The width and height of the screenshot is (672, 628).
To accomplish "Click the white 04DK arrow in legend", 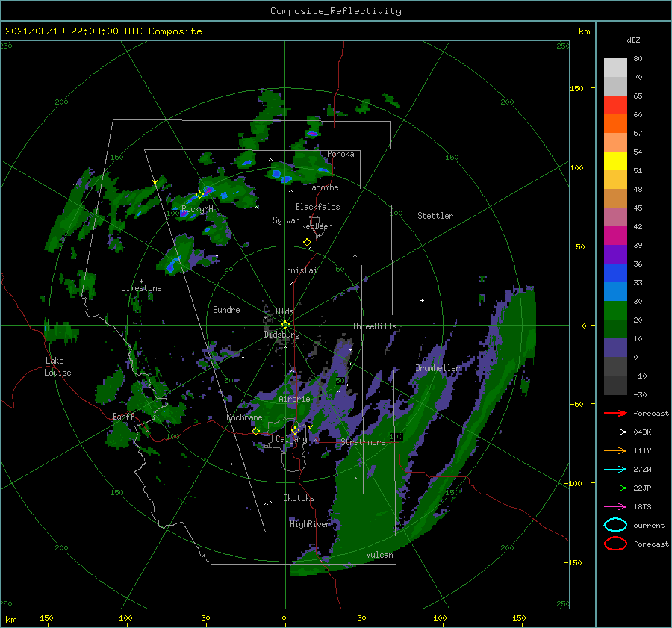I will (615, 432).
